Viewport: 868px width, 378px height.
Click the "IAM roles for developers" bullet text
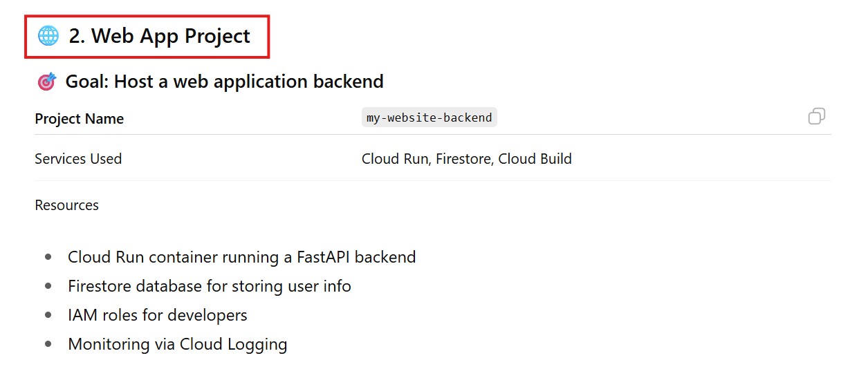pos(157,315)
